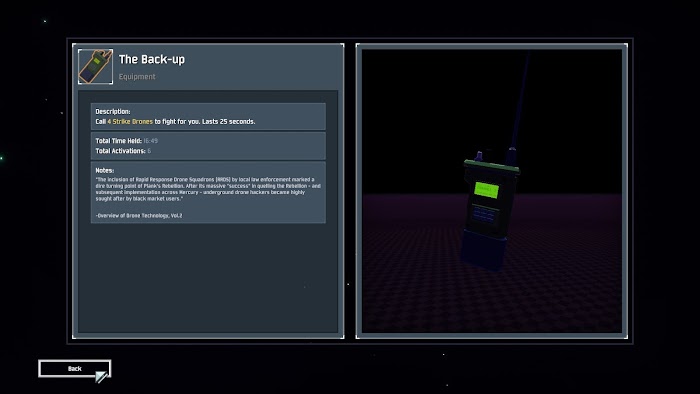
Task: Click the 'Notes:' heading
Action: point(104,170)
